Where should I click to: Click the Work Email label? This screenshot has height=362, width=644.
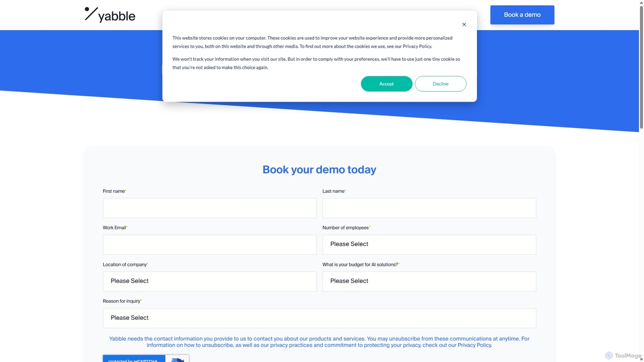click(115, 228)
